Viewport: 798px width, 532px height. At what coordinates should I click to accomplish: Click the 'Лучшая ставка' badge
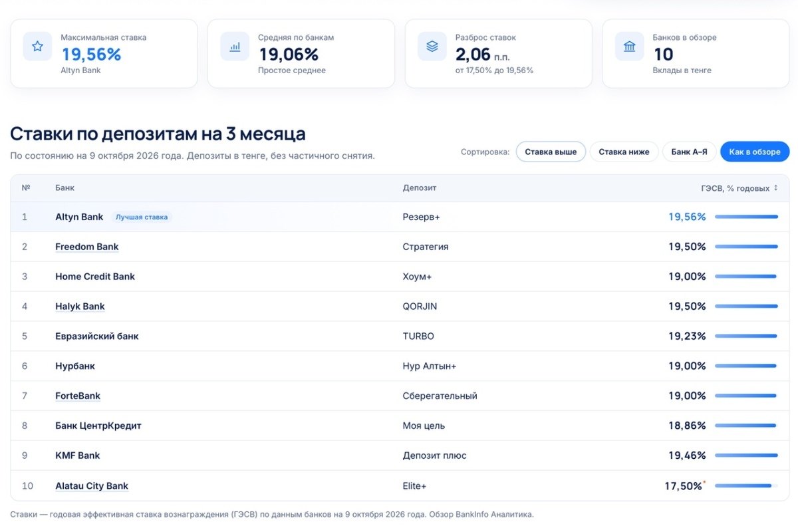click(142, 217)
